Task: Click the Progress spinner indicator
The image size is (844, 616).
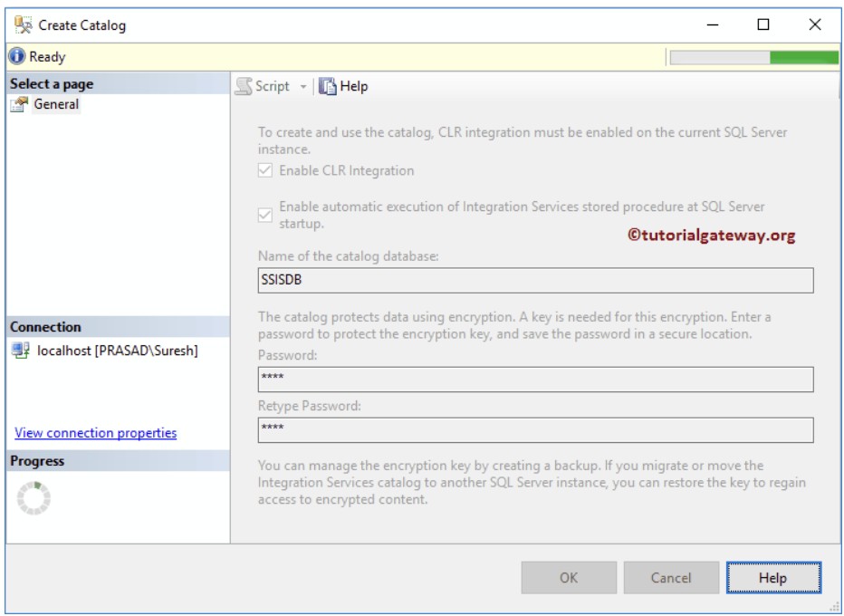Action: (34, 498)
